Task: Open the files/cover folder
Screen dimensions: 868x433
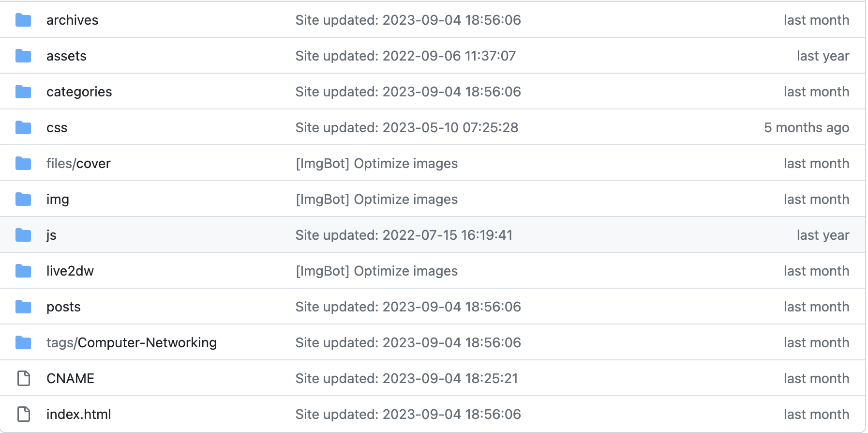Action: (78, 163)
